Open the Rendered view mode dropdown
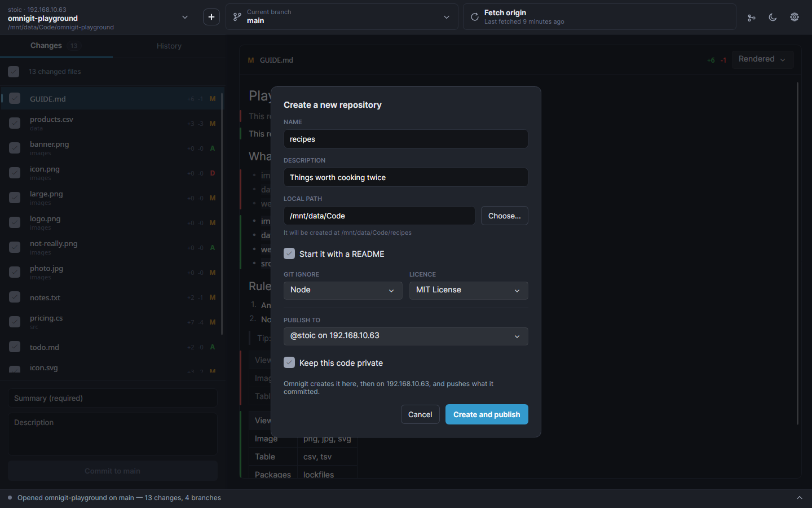 (x=762, y=59)
